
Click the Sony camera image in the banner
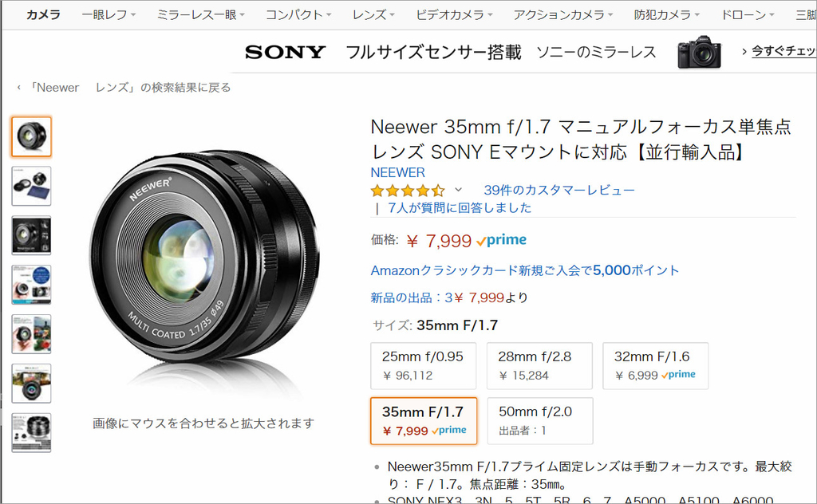pos(700,51)
